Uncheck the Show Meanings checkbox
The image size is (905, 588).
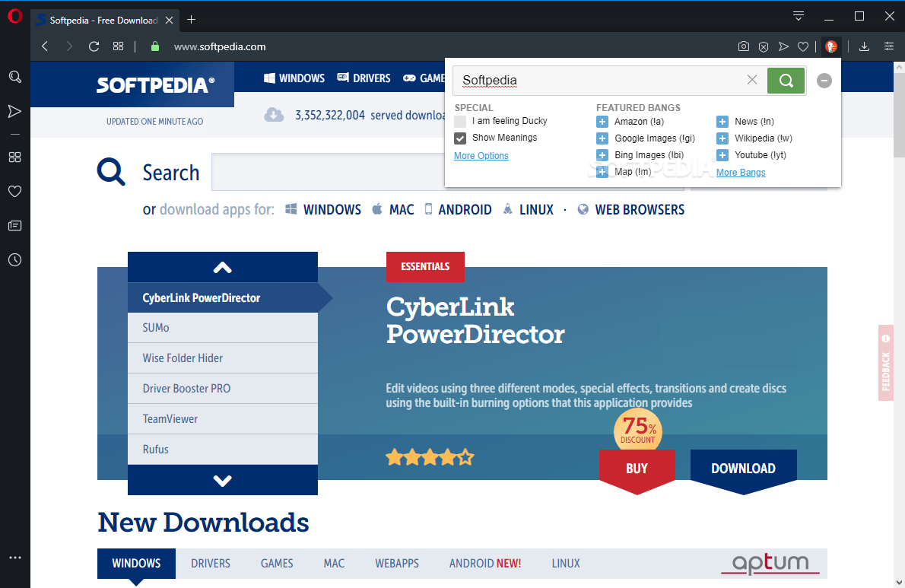click(x=460, y=138)
